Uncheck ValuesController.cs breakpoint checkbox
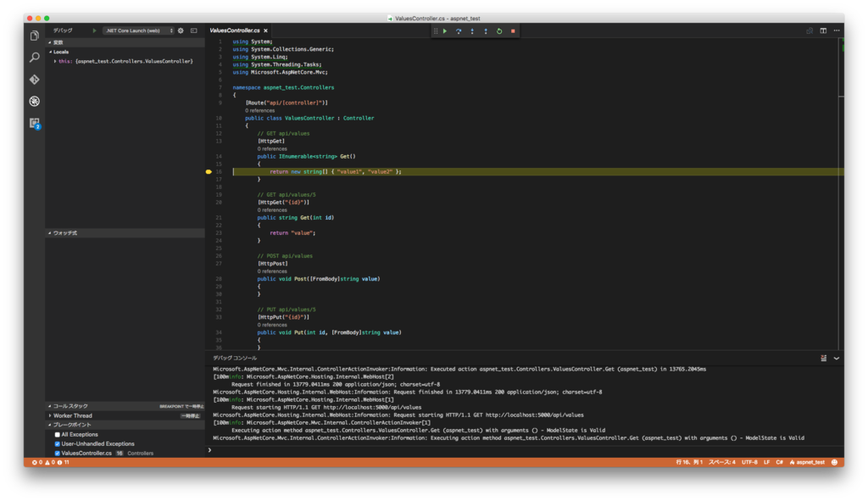Viewport: 868px width, 501px height. (x=57, y=454)
